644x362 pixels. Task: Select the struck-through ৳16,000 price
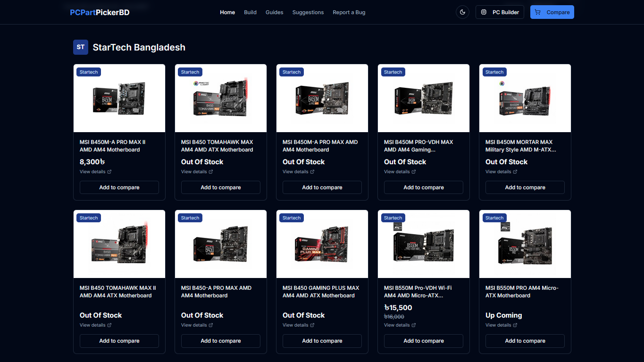(394, 317)
